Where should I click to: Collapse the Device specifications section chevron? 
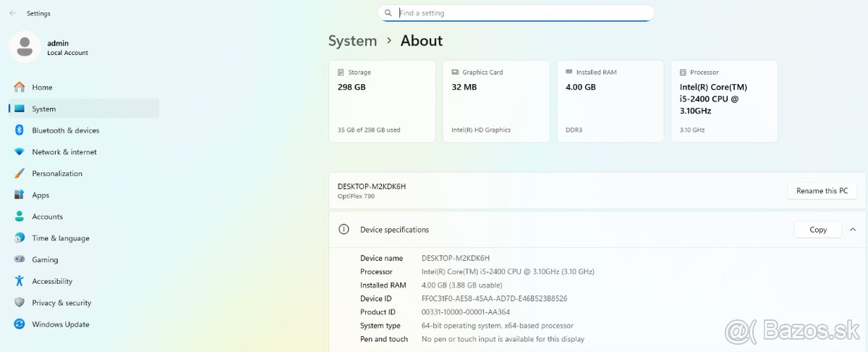tap(853, 230)
